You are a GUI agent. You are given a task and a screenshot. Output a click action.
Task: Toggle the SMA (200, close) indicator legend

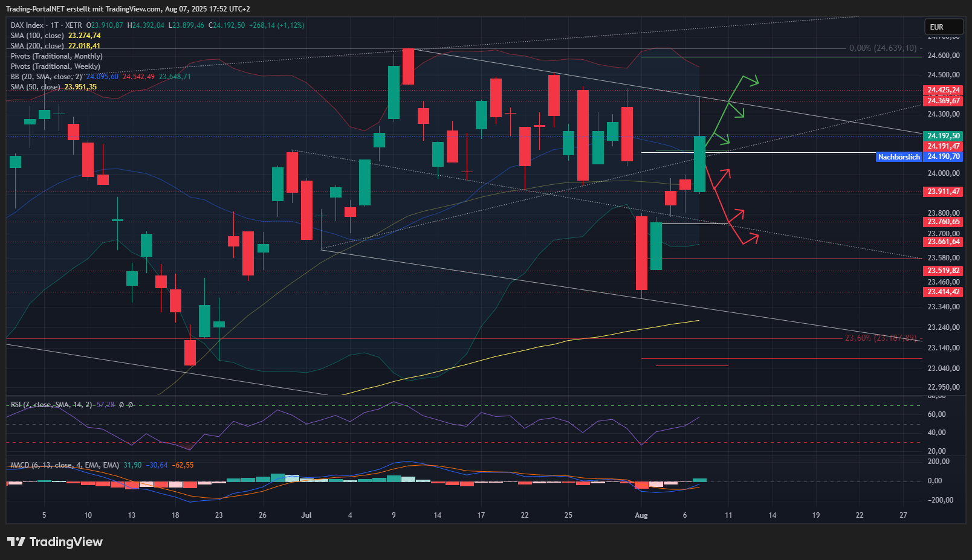click(37, 46)
